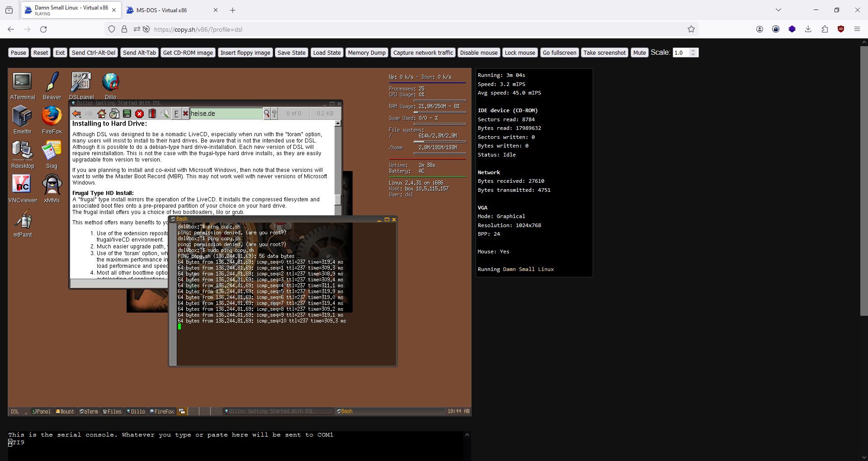Click Insert floppy image
The height and width of the screenshot is (461, 868).
click(245, 53)
